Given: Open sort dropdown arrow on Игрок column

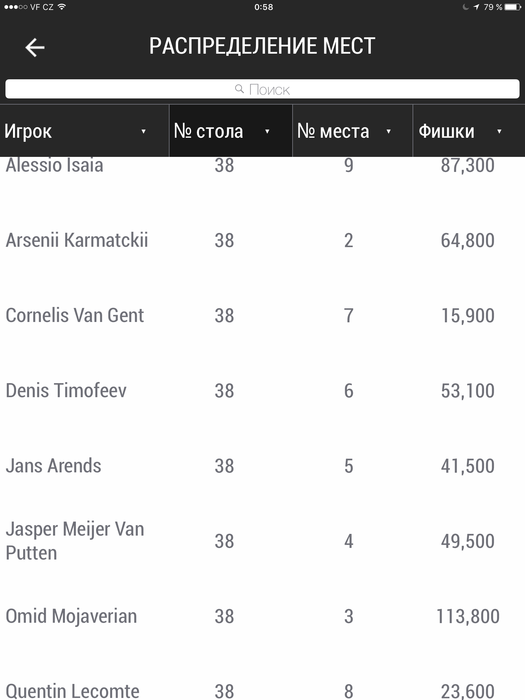Looking at the screenshot, I should [143, 131].
